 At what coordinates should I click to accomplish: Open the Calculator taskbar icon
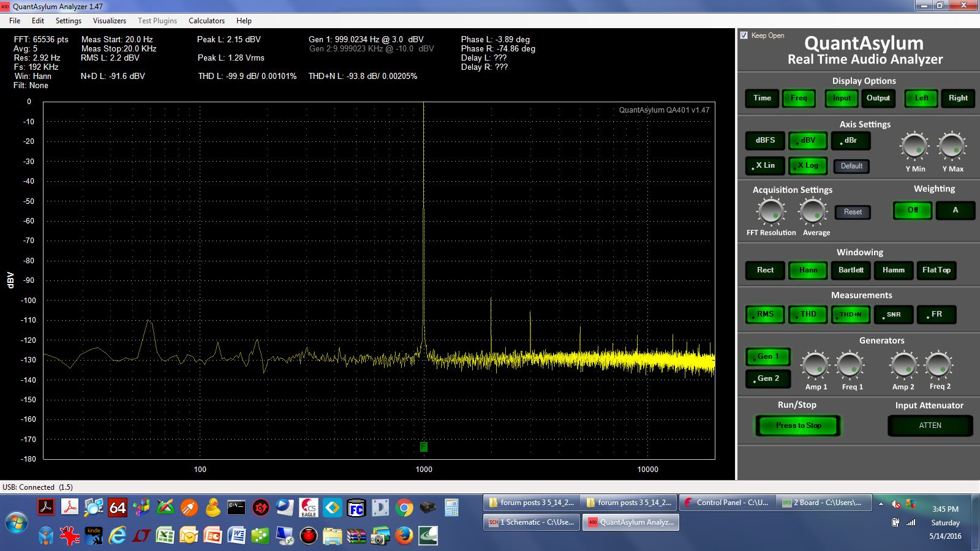(451, 508)
